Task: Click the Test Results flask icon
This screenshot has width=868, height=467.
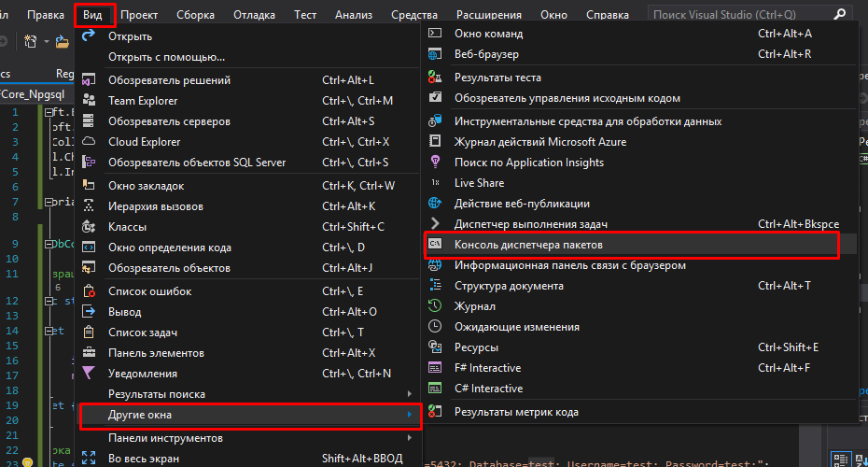Action: [435, 77]
